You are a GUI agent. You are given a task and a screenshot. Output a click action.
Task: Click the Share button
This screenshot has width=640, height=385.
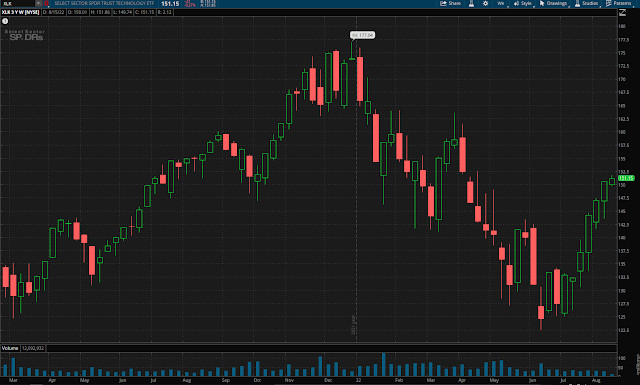tap(450, 3)
